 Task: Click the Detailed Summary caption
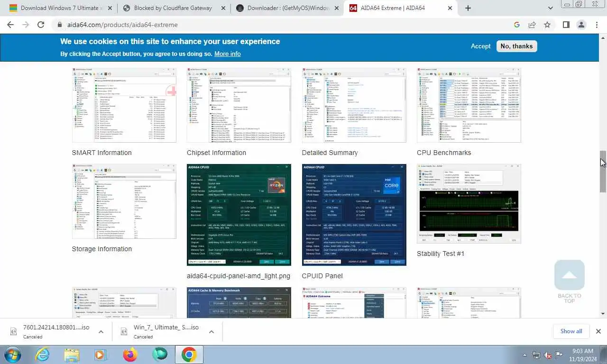(330, 153)
